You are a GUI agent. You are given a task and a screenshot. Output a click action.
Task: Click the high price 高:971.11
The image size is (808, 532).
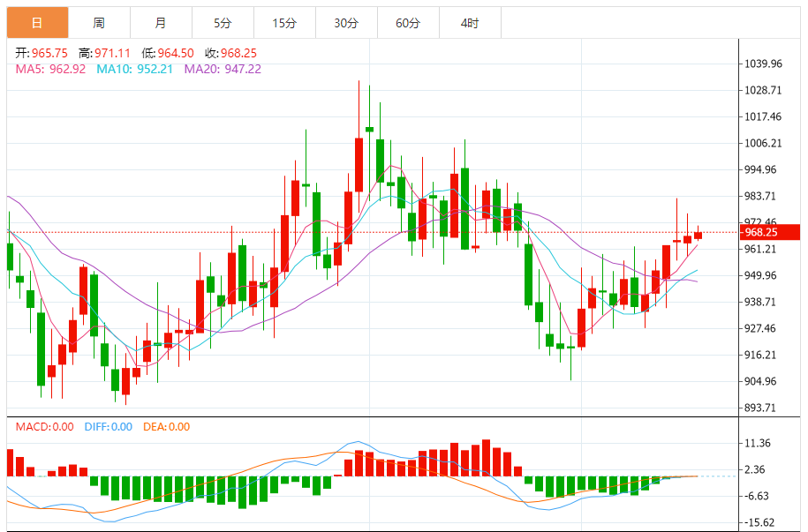pos(104,53)
